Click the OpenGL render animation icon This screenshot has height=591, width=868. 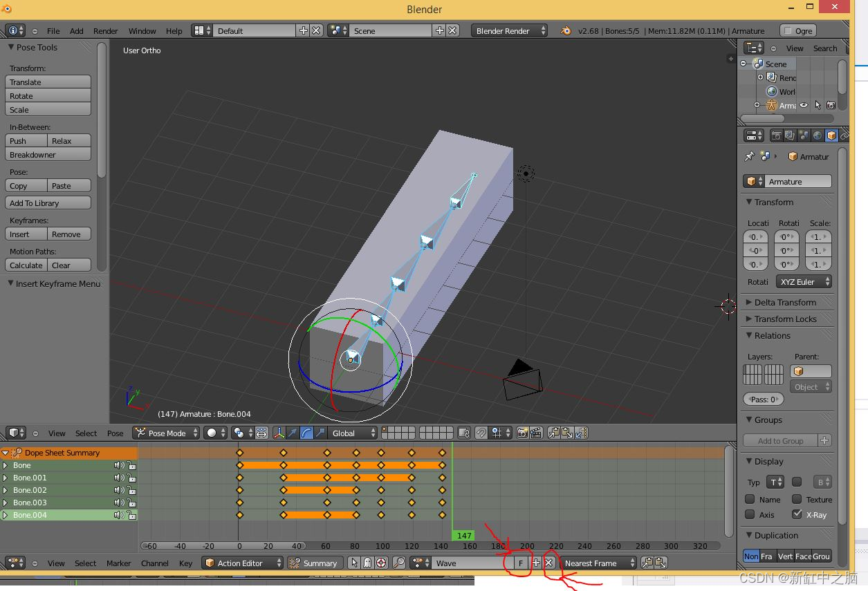tap(535, 433)
